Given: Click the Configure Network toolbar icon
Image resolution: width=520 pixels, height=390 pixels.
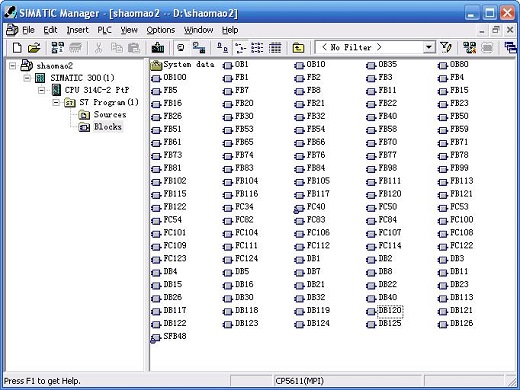Looking at the screenshot, I should click(469, 48).
